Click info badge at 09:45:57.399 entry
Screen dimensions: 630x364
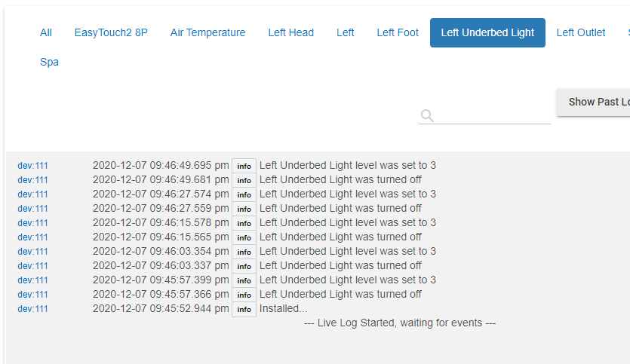(x=244, y=280)
